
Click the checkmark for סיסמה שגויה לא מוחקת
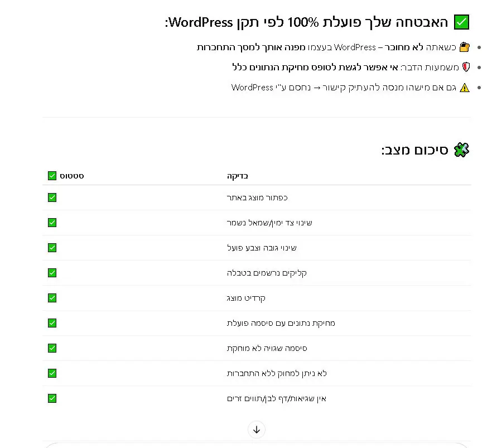(52, 348)
